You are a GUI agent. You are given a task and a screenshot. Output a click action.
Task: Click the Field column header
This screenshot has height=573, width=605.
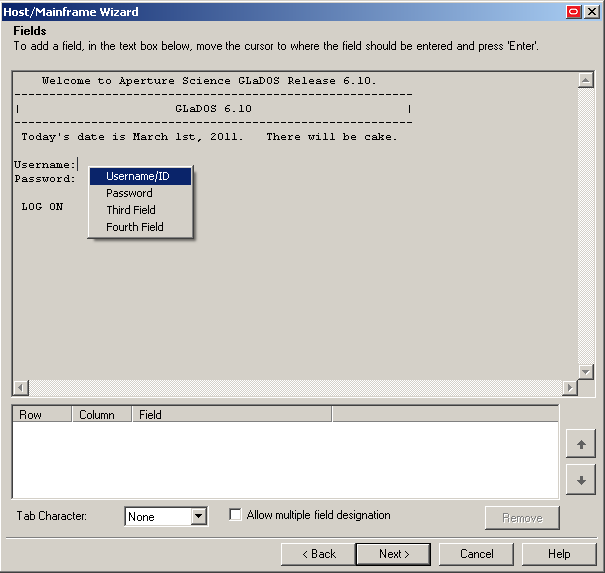(x=232, y=414)
